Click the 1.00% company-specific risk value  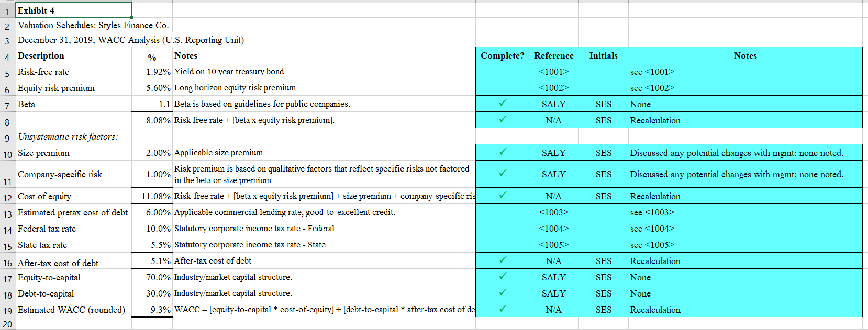point(152,174)
